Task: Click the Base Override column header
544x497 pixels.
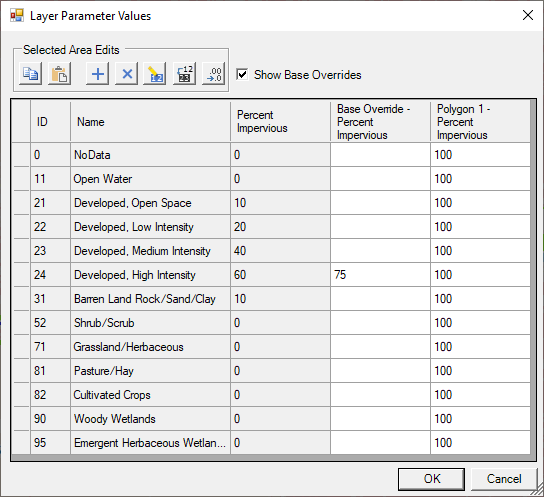Action: [x=380, y=121]
